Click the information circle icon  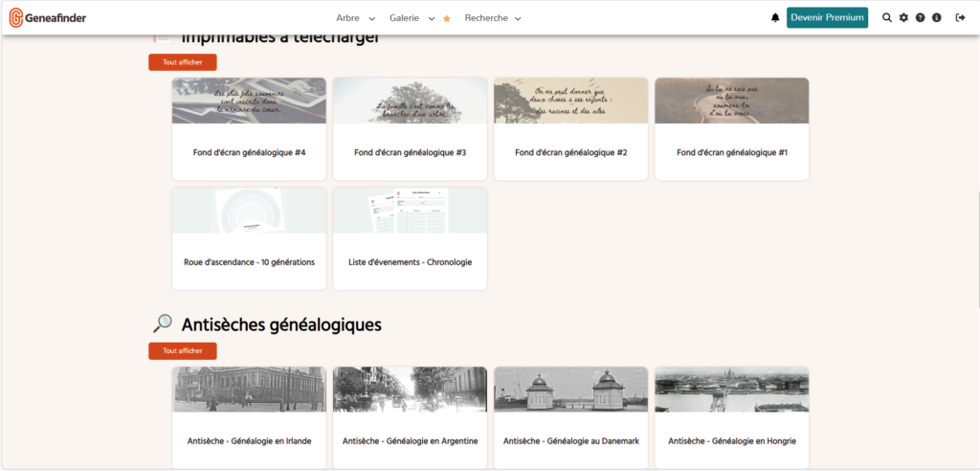936,18
